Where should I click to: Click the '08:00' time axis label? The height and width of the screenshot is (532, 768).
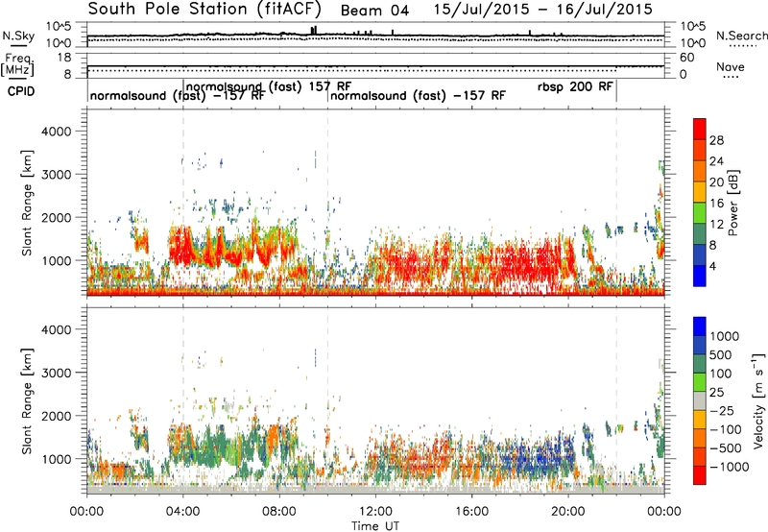click(x=279, y=512)
